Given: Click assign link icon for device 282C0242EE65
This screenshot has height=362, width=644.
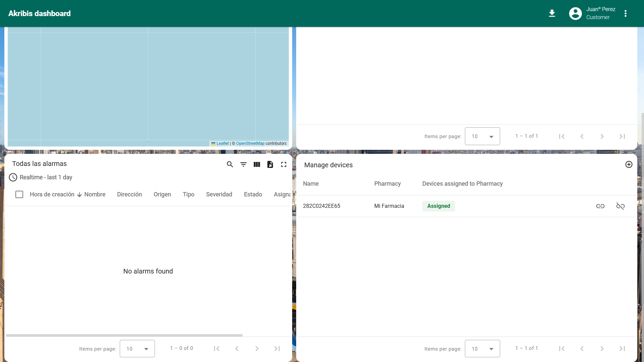Looking at the screenshot, I should click(x=600, y=206).
